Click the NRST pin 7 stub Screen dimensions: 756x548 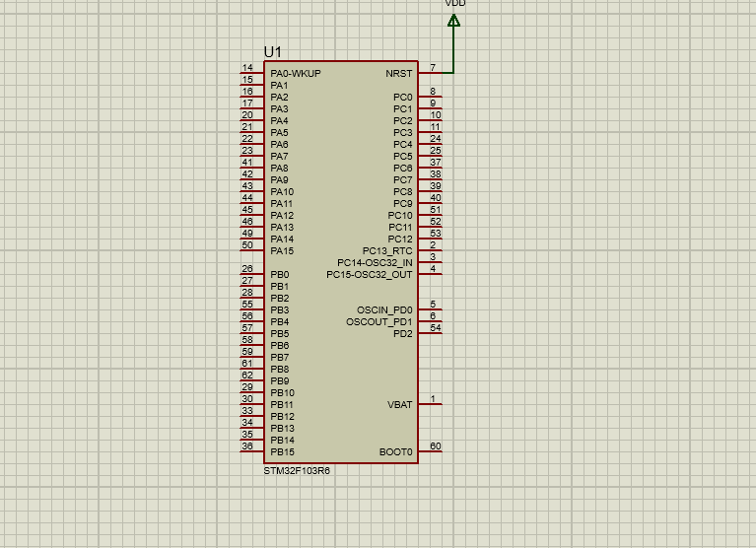430,73
